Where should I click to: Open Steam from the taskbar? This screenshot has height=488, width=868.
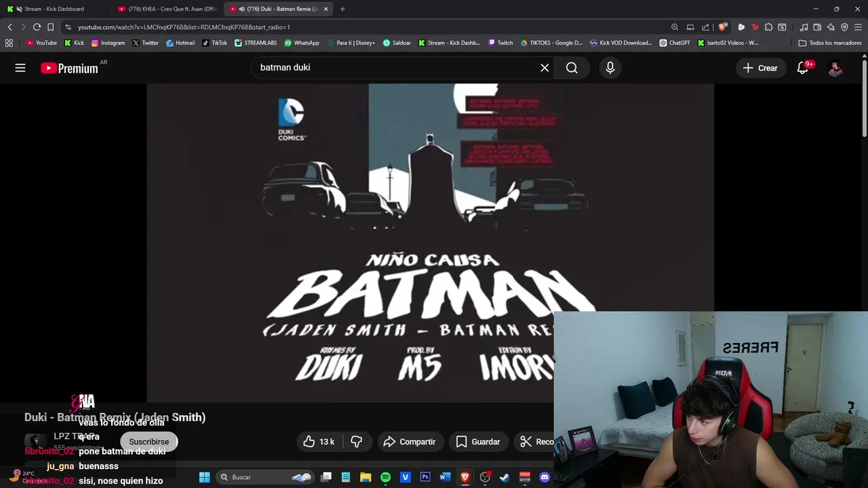tap(505, 477)
